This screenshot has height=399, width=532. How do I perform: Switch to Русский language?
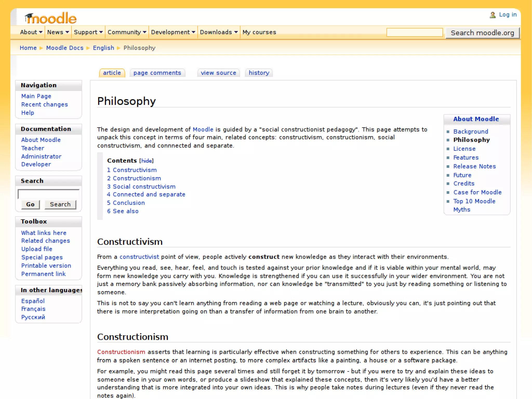tap(33, 317)
